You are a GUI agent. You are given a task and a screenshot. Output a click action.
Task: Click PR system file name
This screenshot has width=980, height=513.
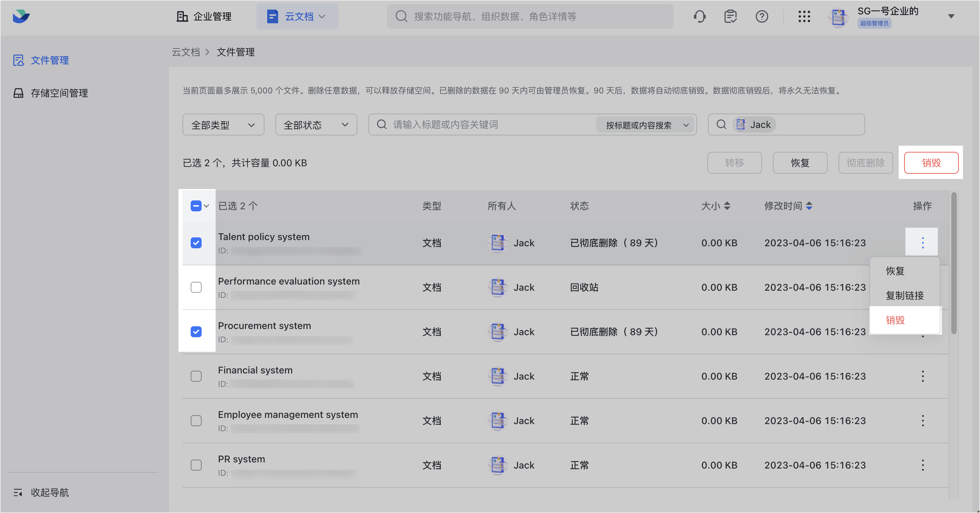[x=242, y=459]
